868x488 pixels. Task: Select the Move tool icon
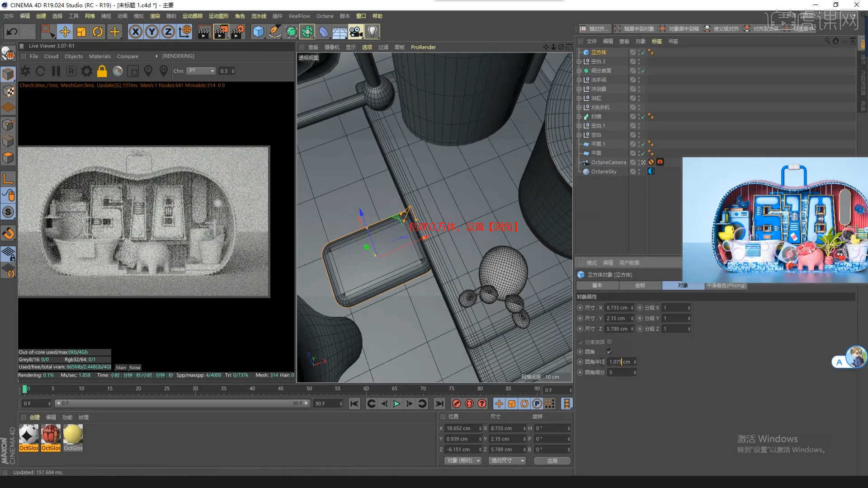point(65,32)
